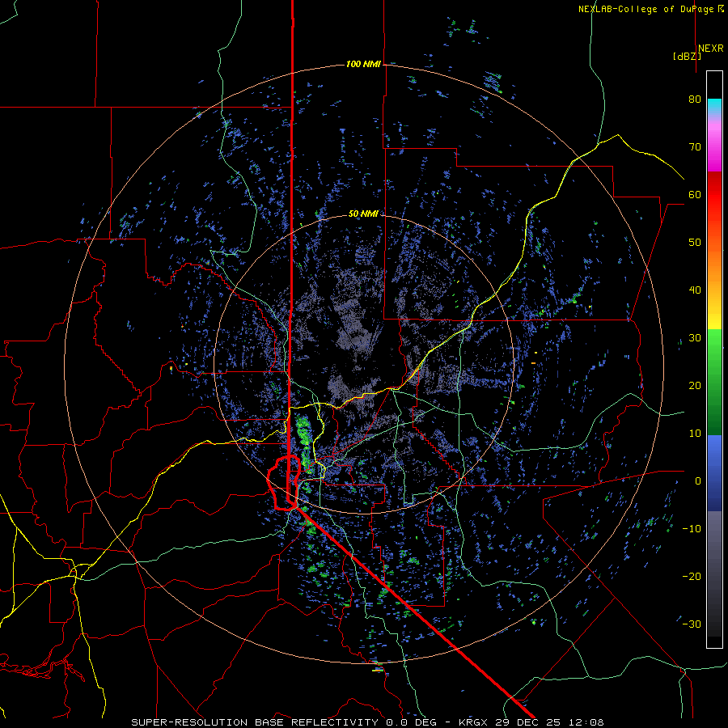Click the 50 value on dBZ scale

click(x=695, y=243)
